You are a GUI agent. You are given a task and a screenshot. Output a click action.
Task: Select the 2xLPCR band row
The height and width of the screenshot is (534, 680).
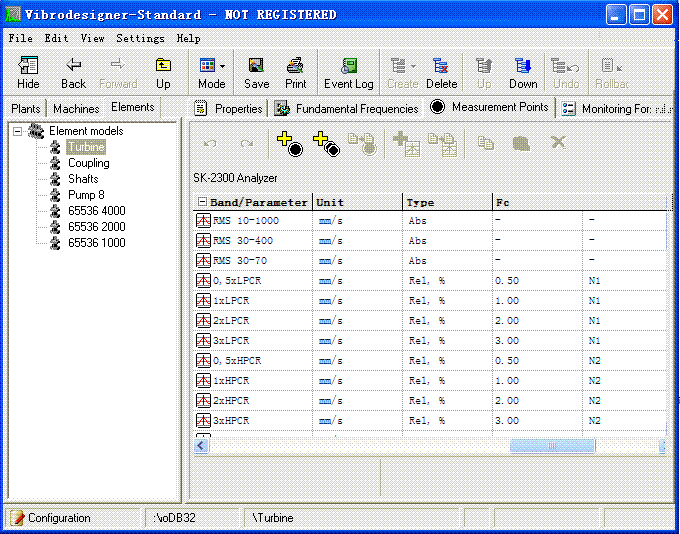tap(430, 321)
